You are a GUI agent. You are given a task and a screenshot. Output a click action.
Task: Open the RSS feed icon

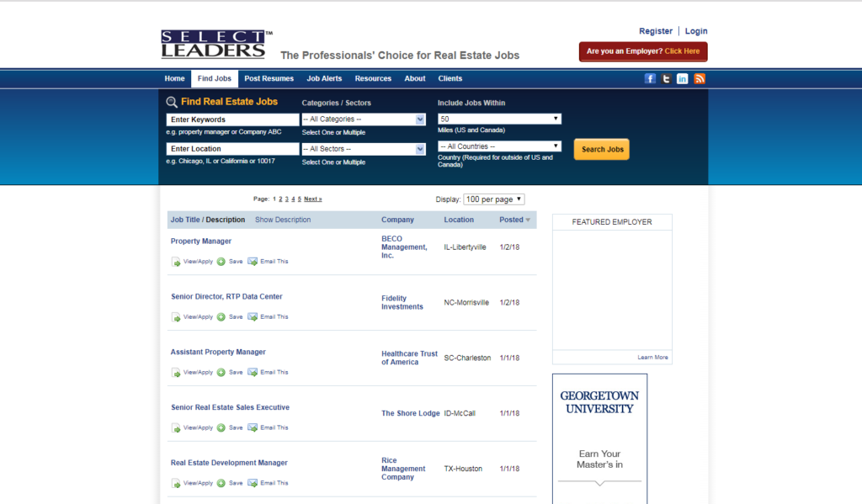(700, 78)
